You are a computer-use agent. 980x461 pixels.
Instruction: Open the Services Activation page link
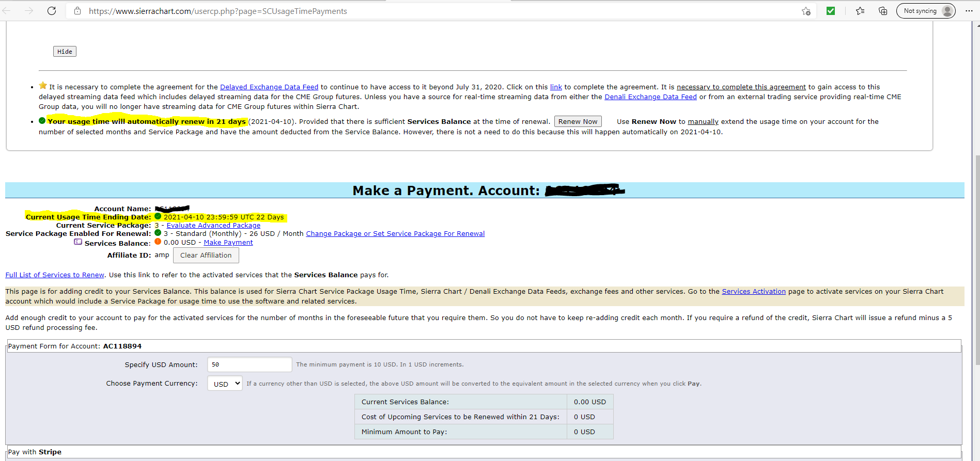tap(754, 291)
